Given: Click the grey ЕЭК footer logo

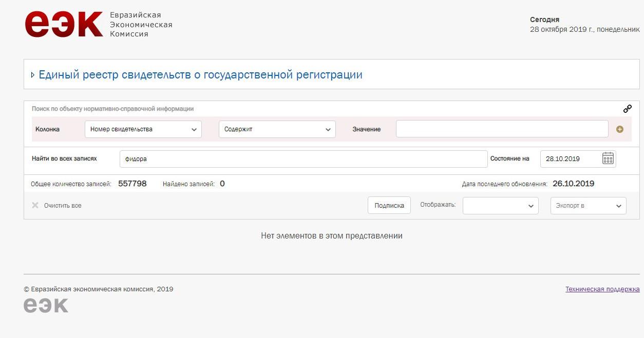Looking at the screenshot, I should pos(46,305).
